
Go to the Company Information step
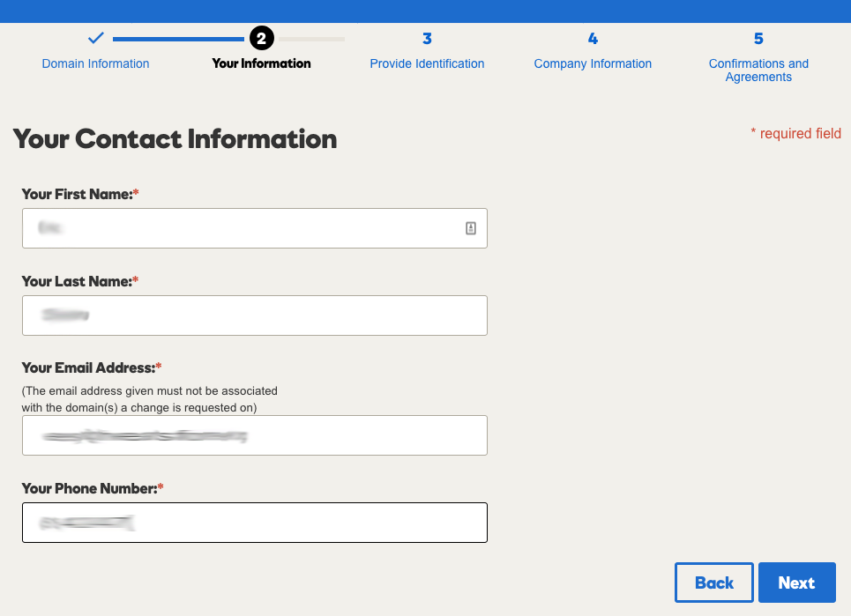(x=593, y=63)
